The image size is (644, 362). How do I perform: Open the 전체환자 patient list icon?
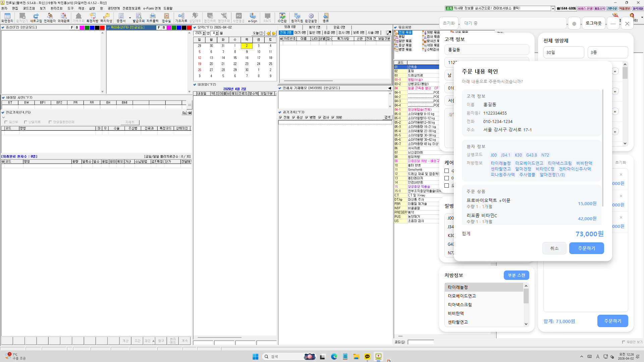click(x=50, y=18)
